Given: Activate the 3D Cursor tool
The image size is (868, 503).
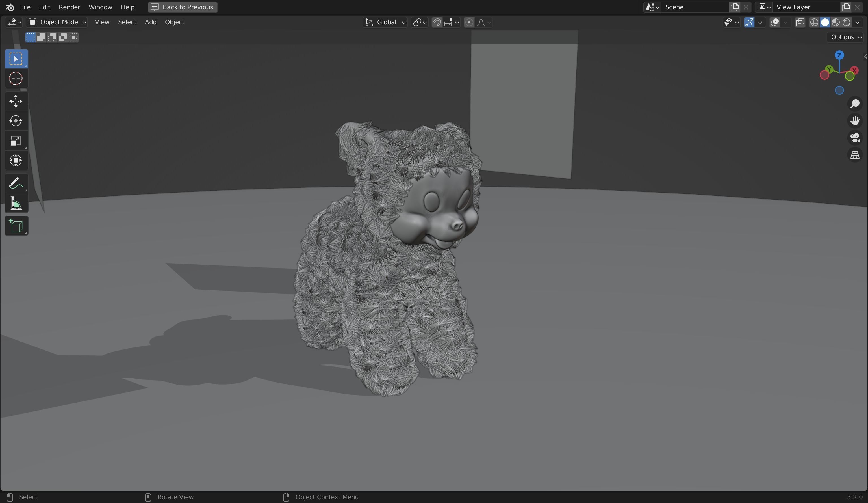Looking at the screenshot, I should point(16,79).
